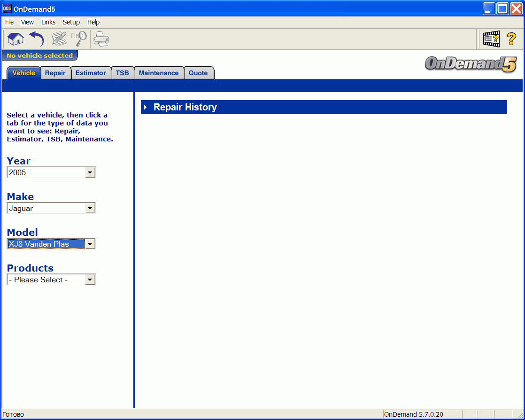Click the 'Готово' status bar text
525x420 pixels.
[x=13, y=414]
